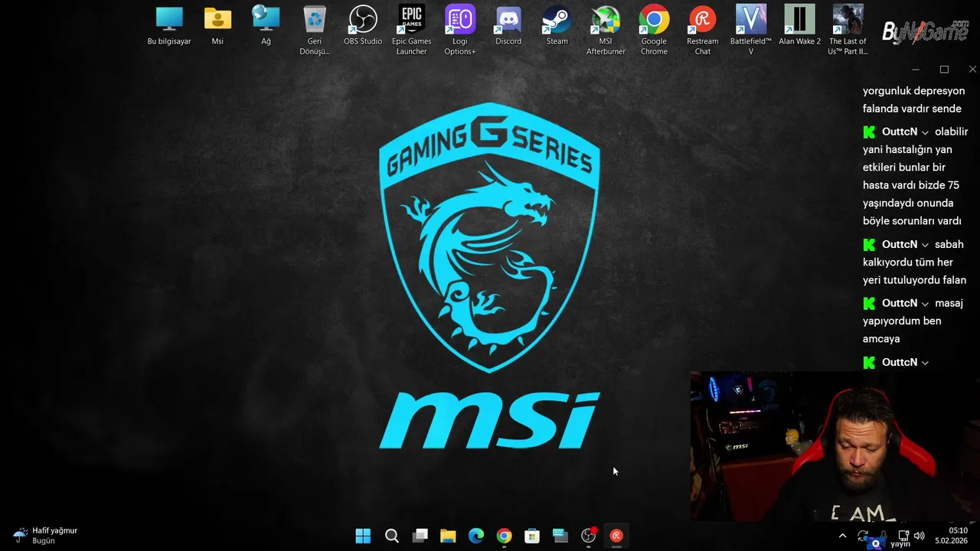Click chat text 'hasta vardı bizde 75'
The width and height of the screenshot is (980, 551).
pyautogui.click(x=911, y=185)
